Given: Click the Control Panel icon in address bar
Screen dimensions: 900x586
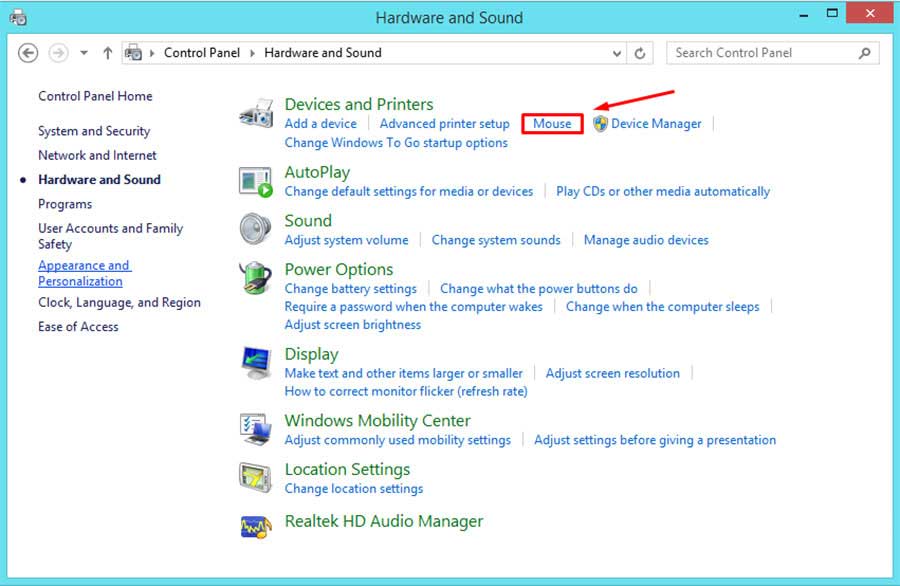Looking at the screenshot, I should [133, 53].
